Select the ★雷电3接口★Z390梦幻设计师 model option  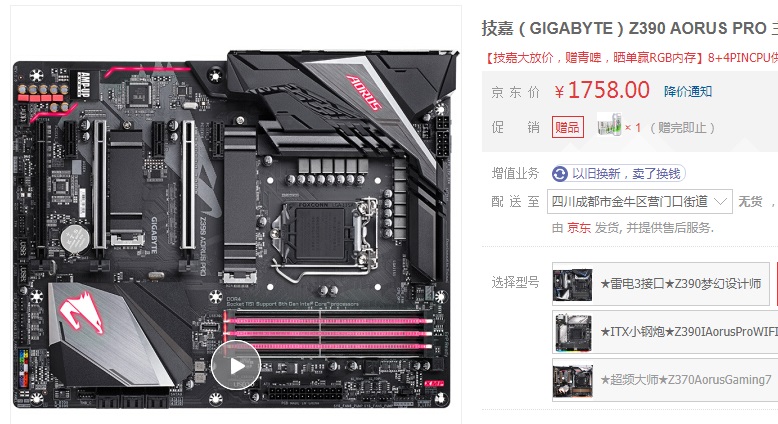(660, 284)
